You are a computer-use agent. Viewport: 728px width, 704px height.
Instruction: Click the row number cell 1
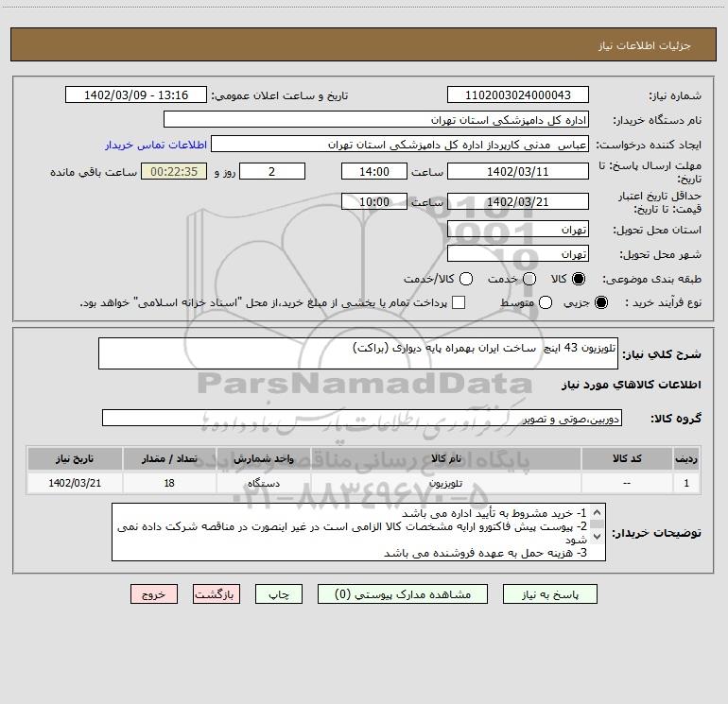tap(686, 483)
